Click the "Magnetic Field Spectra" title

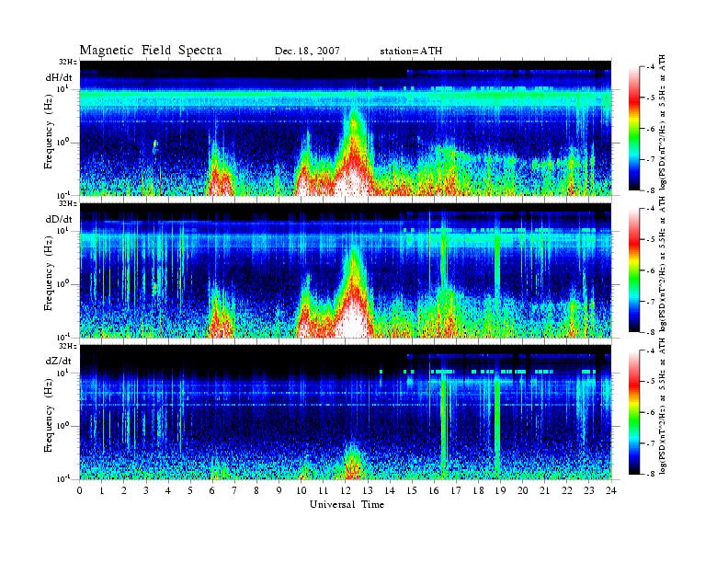pos(151,51)
